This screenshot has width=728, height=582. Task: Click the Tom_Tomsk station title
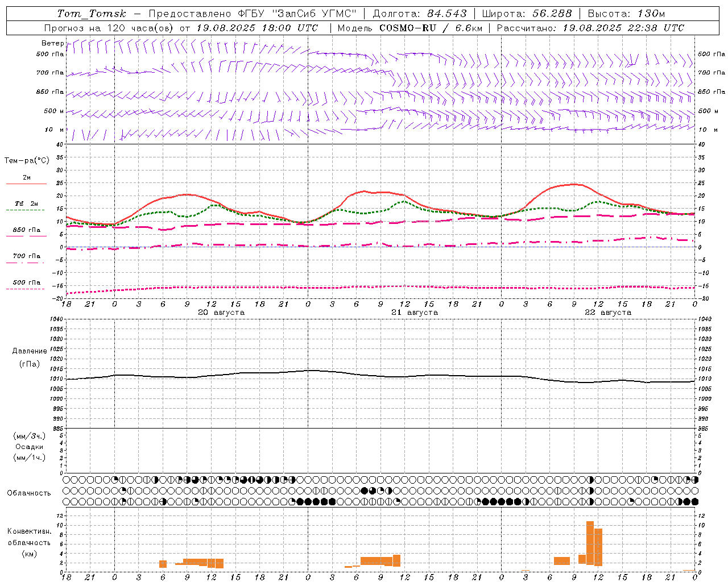[92, 14]
